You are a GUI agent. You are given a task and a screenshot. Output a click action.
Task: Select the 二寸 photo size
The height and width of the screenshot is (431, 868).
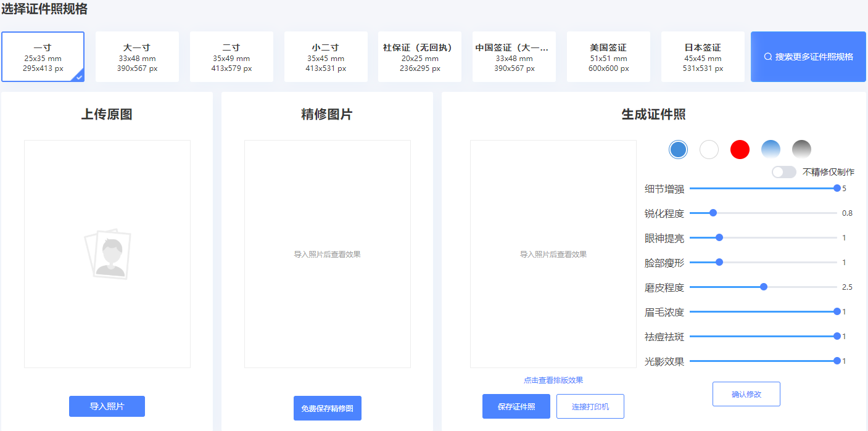pos(231,56)
